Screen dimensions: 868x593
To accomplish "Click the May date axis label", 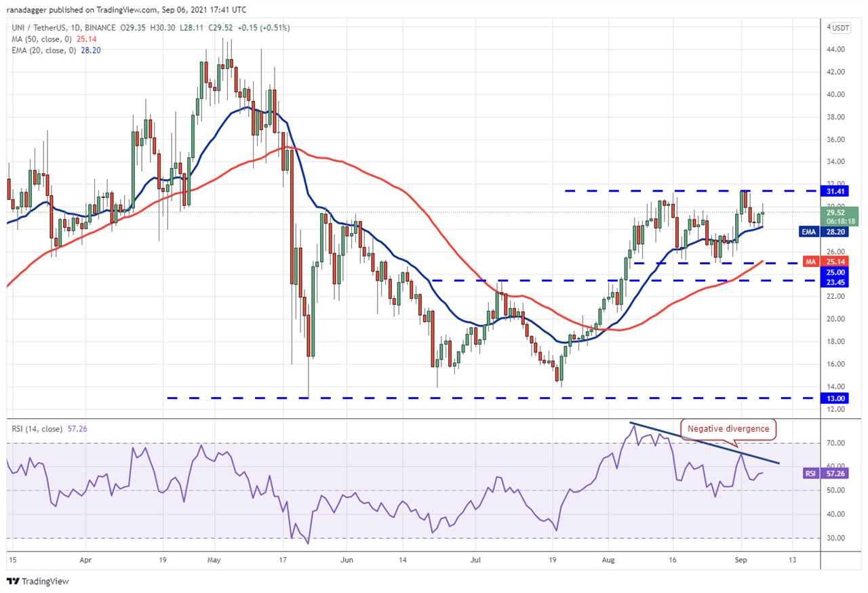I will coord(215,562).
